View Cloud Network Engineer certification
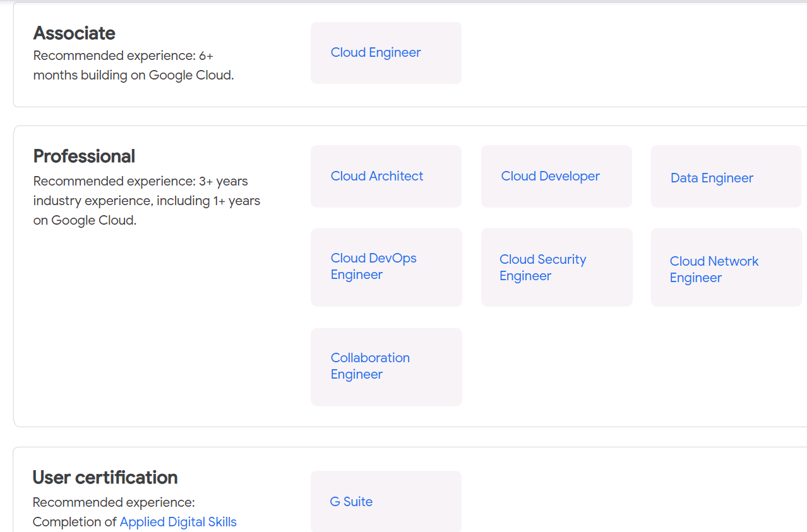807x532 pixels. click(726, 267)
